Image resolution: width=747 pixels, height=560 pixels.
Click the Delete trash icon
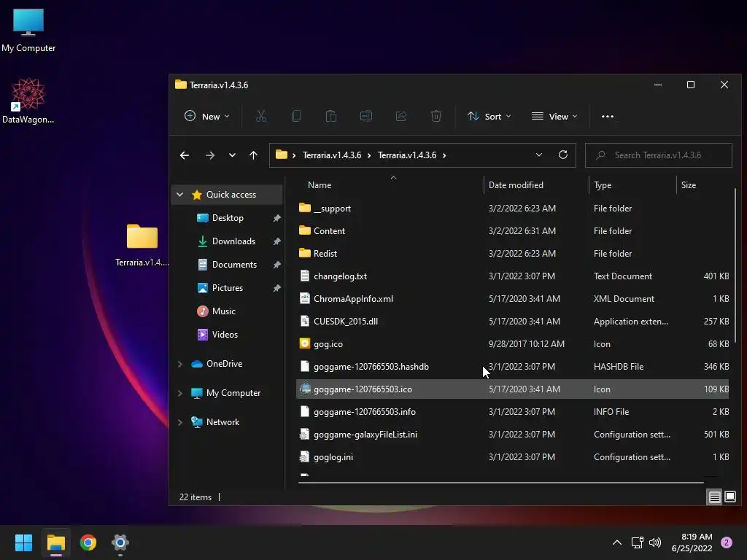[436, 116]
